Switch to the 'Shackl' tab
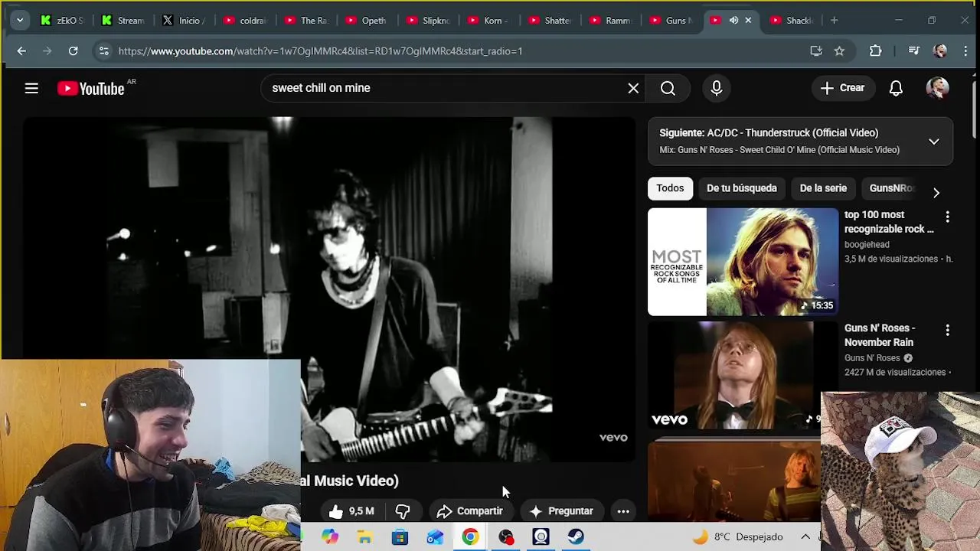The height and width of the screenshot is (551, 980). 792,21
